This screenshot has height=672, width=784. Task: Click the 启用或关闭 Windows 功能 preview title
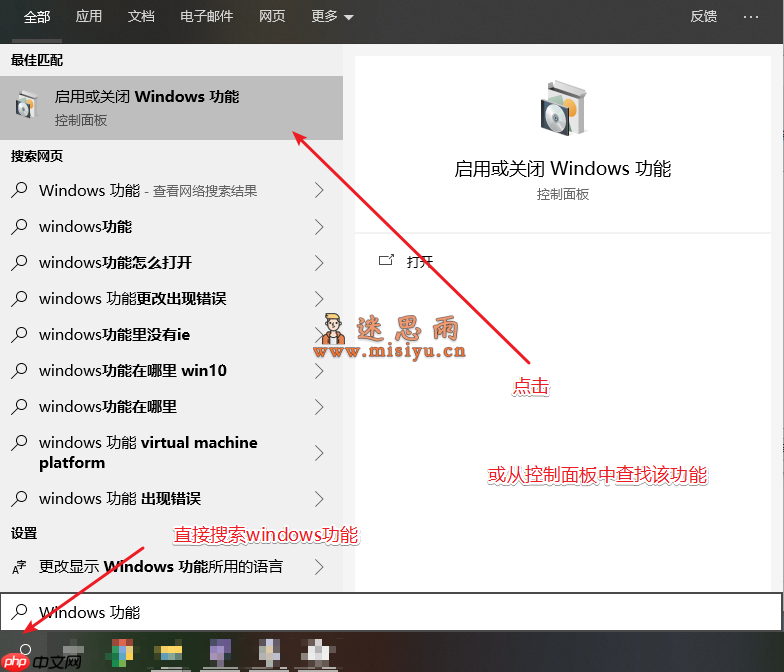pyautogui.click(x=562, y=169)
